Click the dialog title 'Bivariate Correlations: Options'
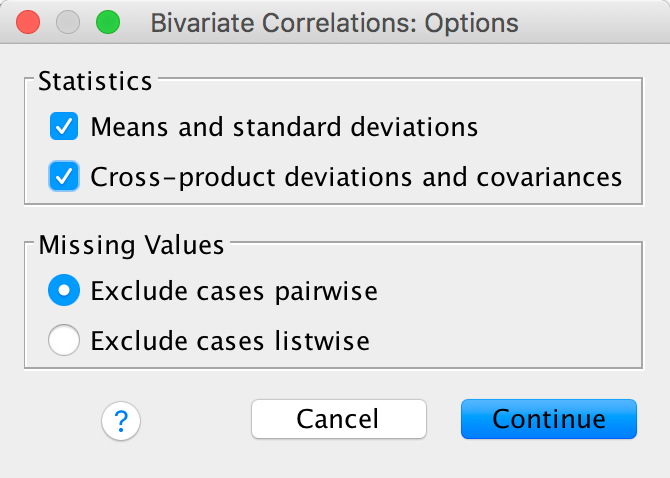 (x=334, y=21)
